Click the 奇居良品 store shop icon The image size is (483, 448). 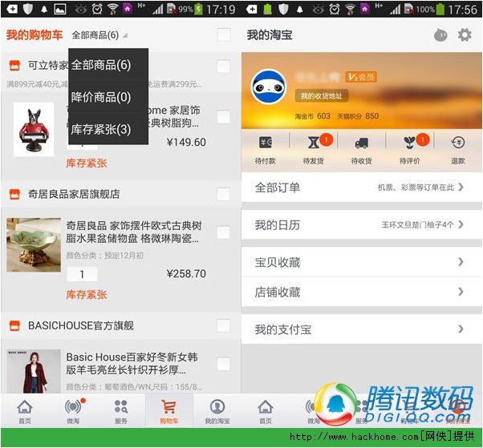[x=14, y=194]
